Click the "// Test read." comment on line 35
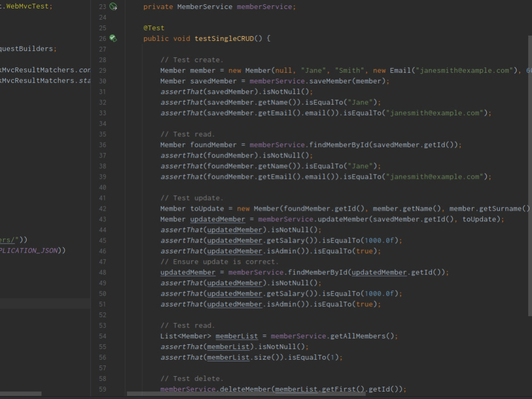The height and width of the screenshot is (399, 532). coord(188,135)
